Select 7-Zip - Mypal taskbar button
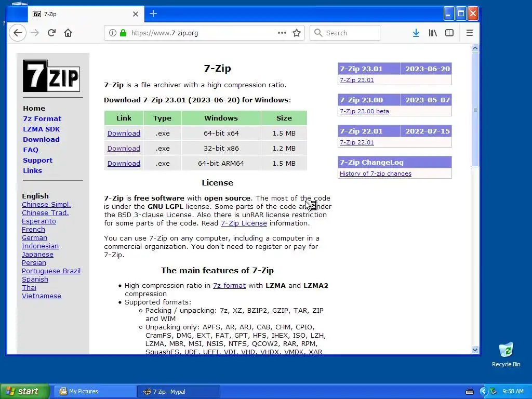Screen dimensions: 532x399 pyautogui.click(x=179, y=392)
